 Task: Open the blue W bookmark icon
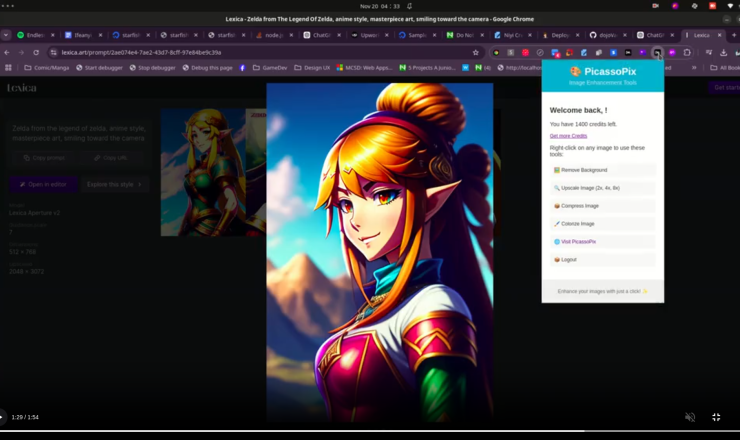point(465,68)
